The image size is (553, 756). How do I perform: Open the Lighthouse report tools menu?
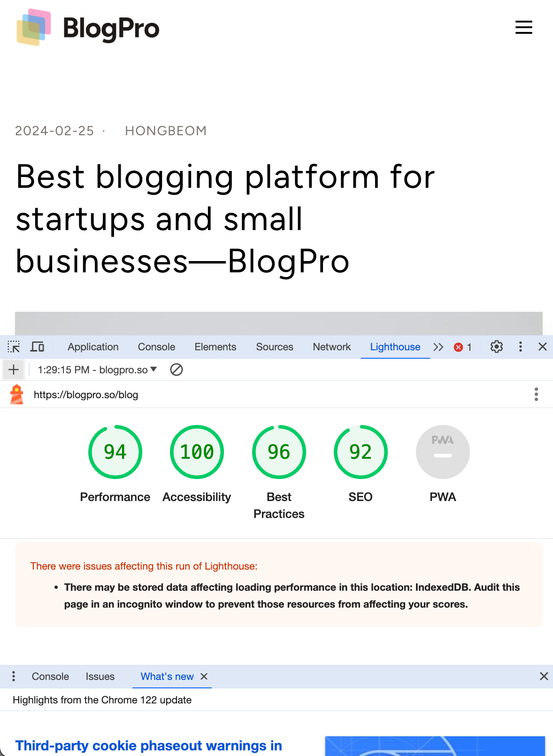(x=536, y=394)
